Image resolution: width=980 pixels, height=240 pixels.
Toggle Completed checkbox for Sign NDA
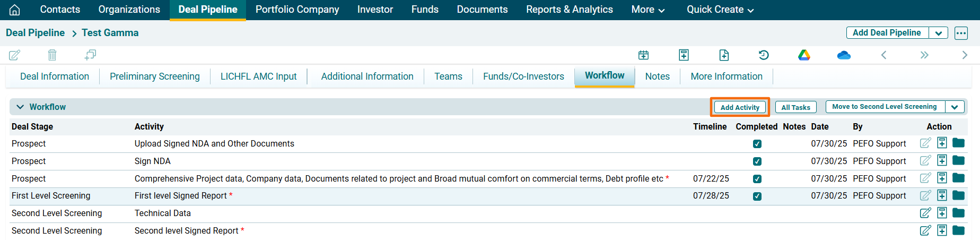tap(757, 161)
